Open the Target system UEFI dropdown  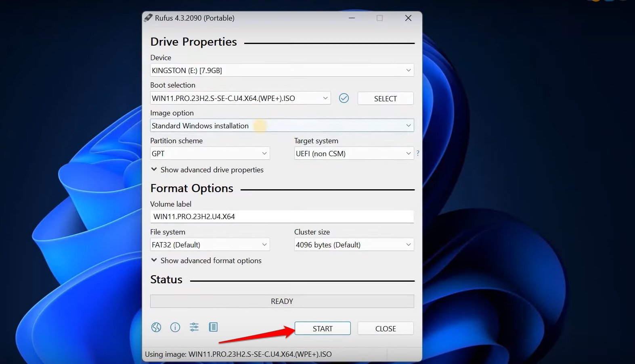click(354, 153)
